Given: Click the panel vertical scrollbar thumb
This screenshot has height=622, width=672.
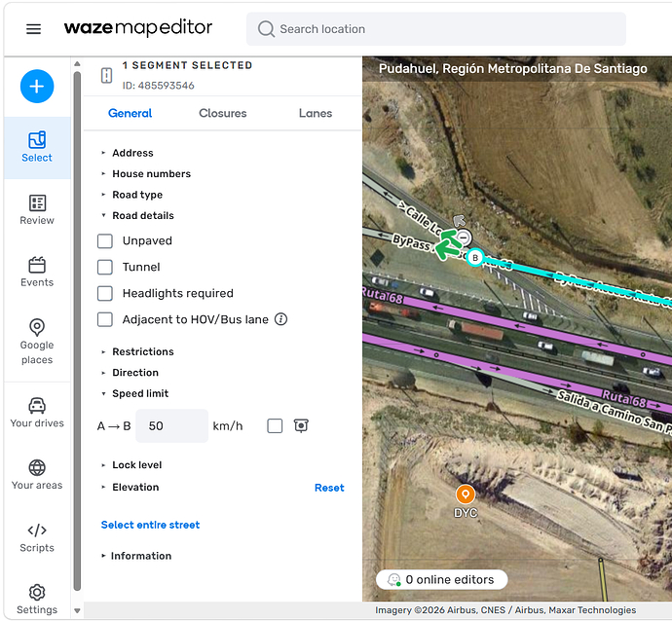Looking at the screenshot, I should pos(77,331).
